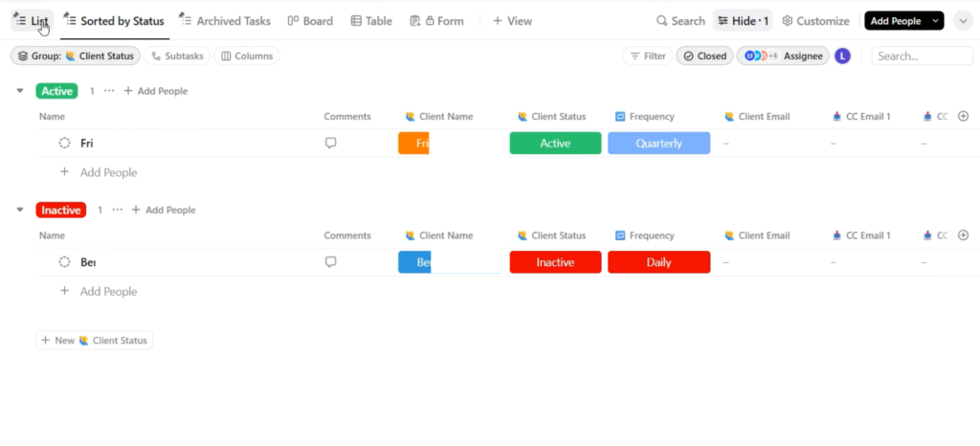Image resolution: width=980 pixels, height=446 pixels.
Task: Toggle status circle of the Inactive group task
Action: coord(65,262)
